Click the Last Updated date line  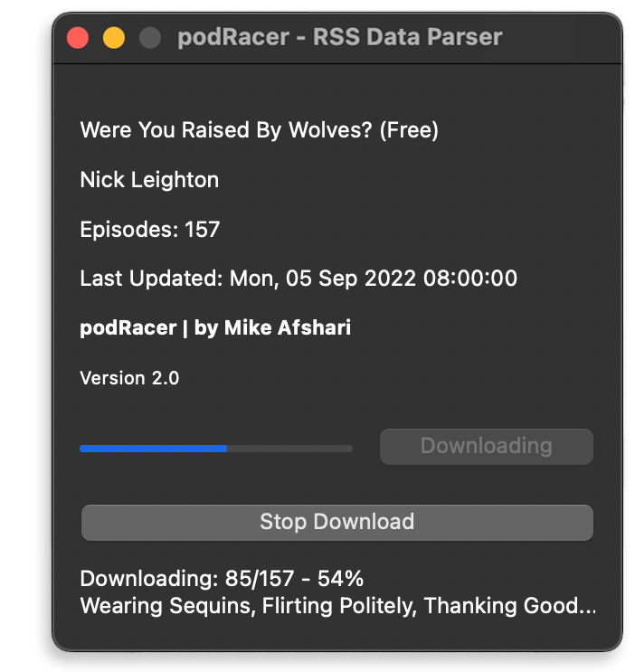tap(299, 279)
